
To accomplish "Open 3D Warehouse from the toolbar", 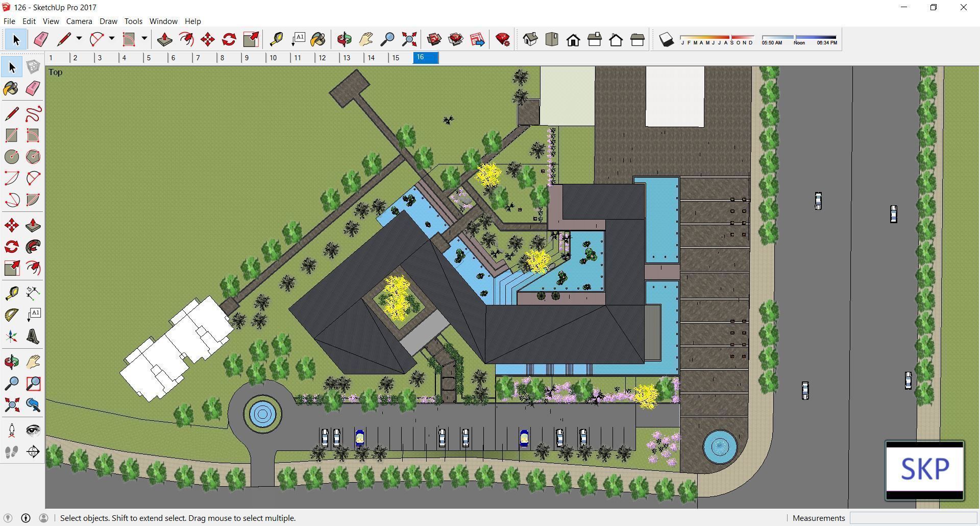I will click(x=434, y=39).
